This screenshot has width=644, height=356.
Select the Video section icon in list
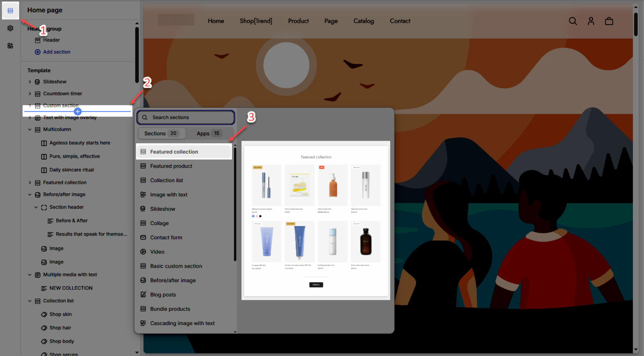click(x=143, y=252)
